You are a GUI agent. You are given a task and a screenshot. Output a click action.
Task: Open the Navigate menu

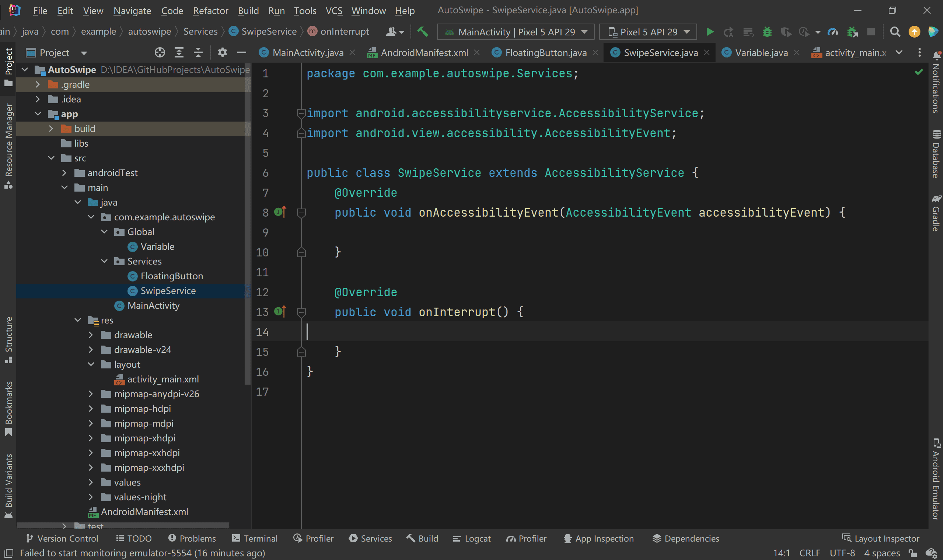point(132,11)
